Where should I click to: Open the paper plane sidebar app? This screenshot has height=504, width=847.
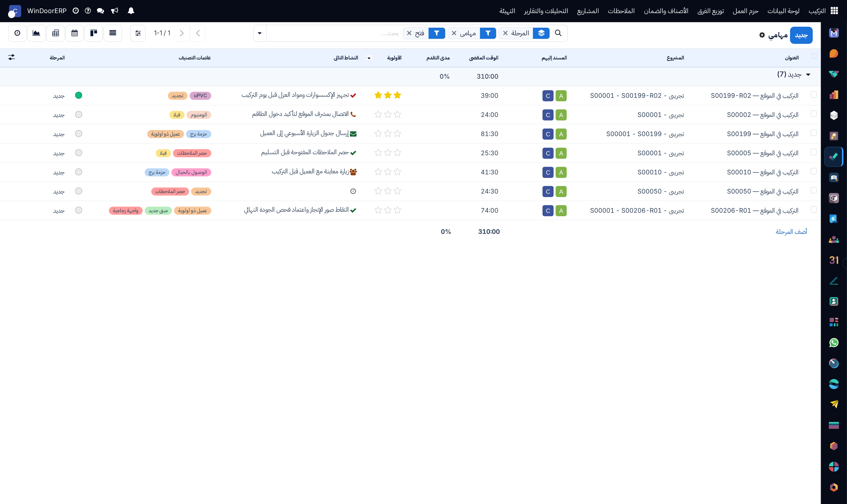[834, 404]
